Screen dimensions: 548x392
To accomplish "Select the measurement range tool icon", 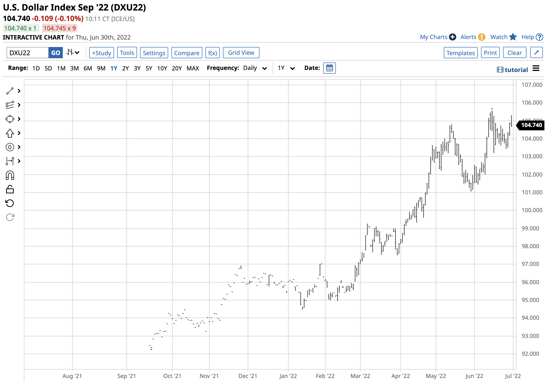I will [10, 161].
